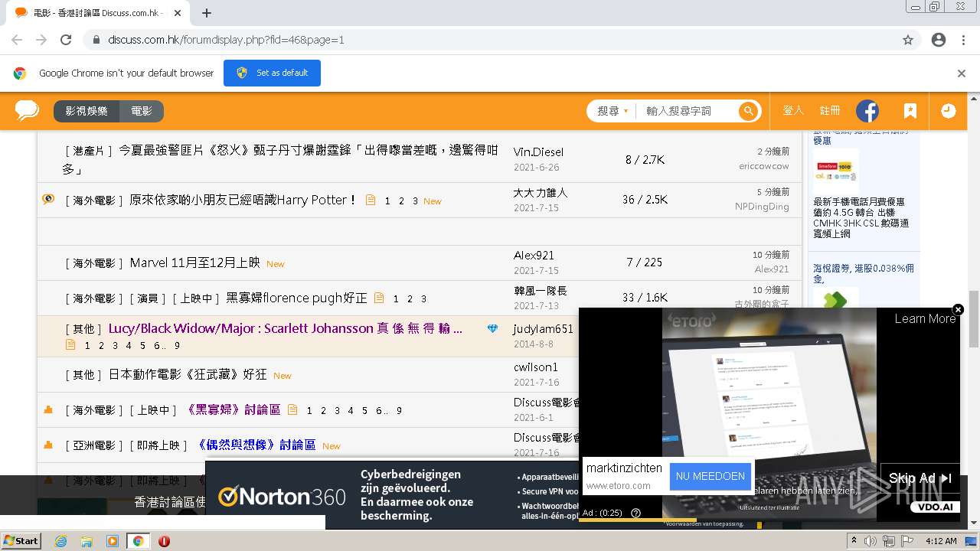Open the thread Marvel 11月至12月上映
This screenshot has width=980, height=551.
tap(195, 262)
